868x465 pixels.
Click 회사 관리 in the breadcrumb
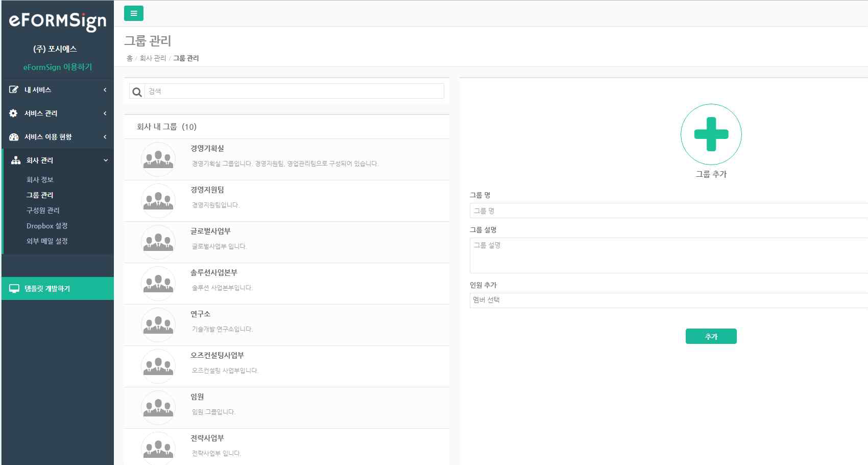[153, 58]
